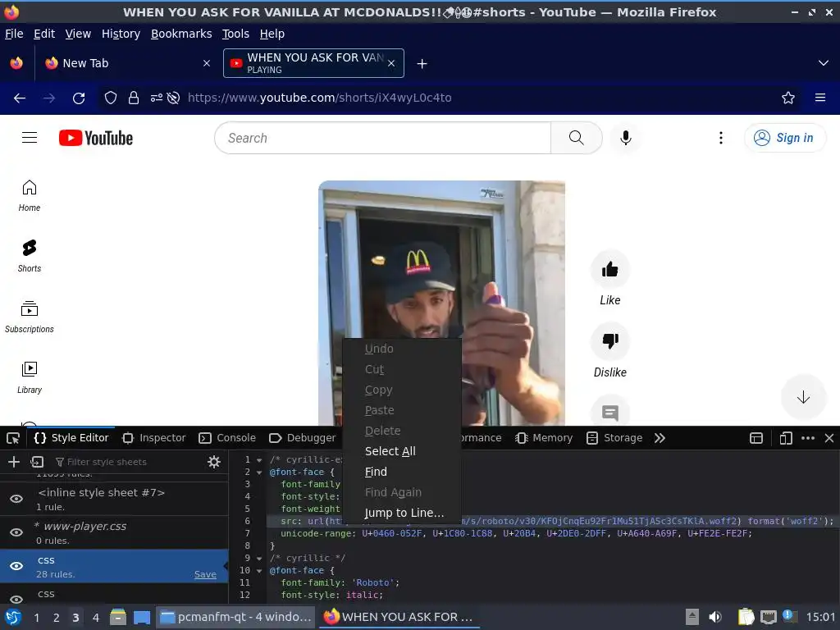
Task: Go to the YouTube logo home link
Action: 96,138
